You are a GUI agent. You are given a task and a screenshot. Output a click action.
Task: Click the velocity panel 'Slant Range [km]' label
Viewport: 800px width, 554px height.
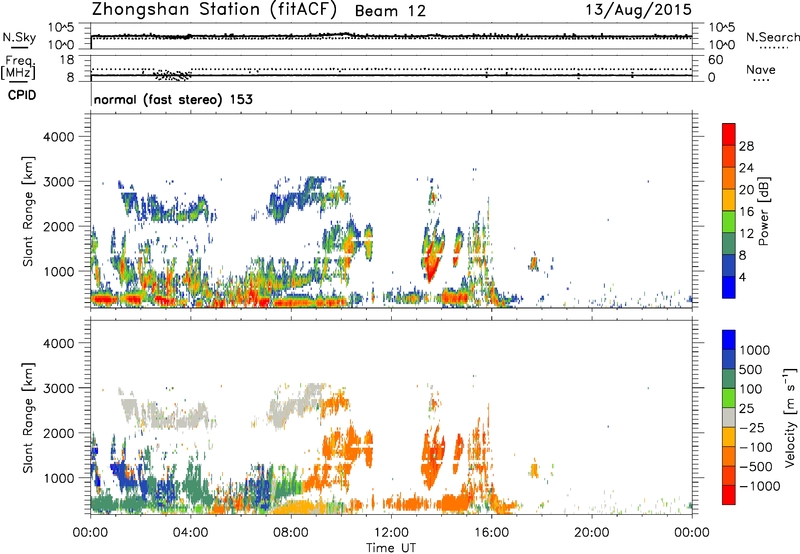[x=28, y=417]
